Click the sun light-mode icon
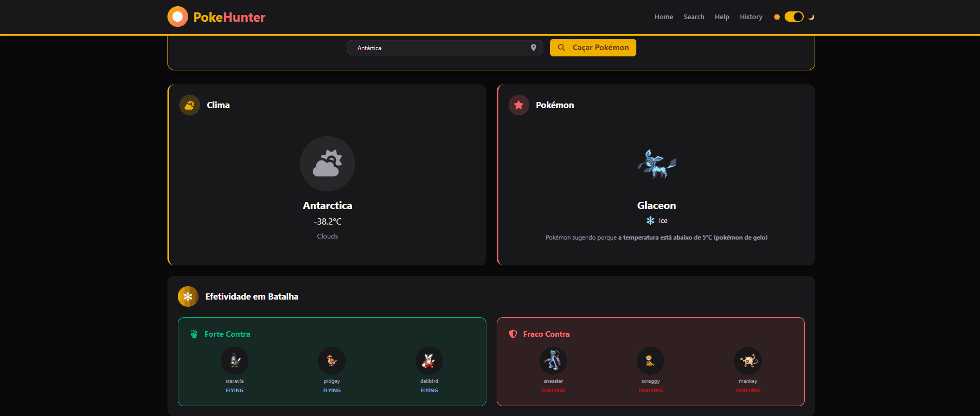 [x=776, y=17]
